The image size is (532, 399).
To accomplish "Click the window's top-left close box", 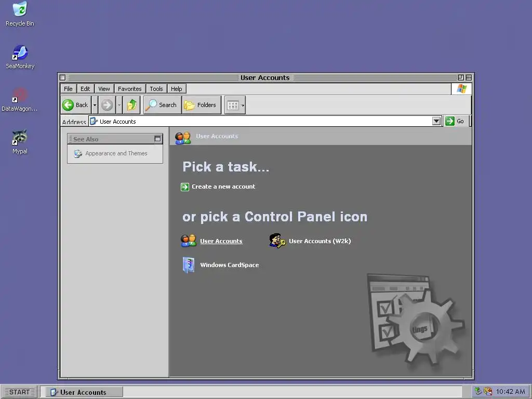I will 63,78.
